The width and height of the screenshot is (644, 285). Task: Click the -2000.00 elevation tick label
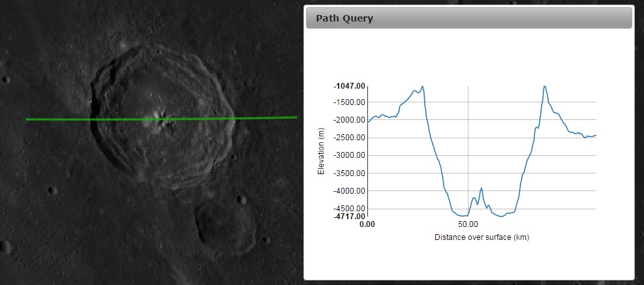pos(349,120)
